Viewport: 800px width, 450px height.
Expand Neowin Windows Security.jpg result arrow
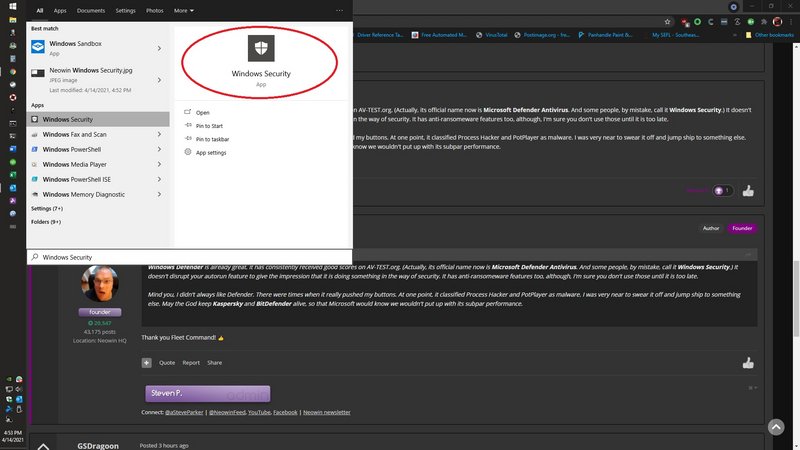point(159,80)
